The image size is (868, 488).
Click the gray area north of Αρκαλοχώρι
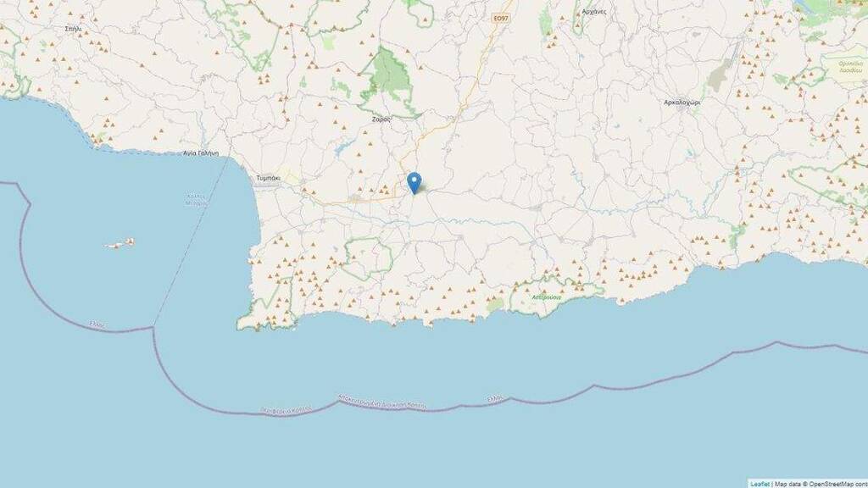(x=718, y=77)
